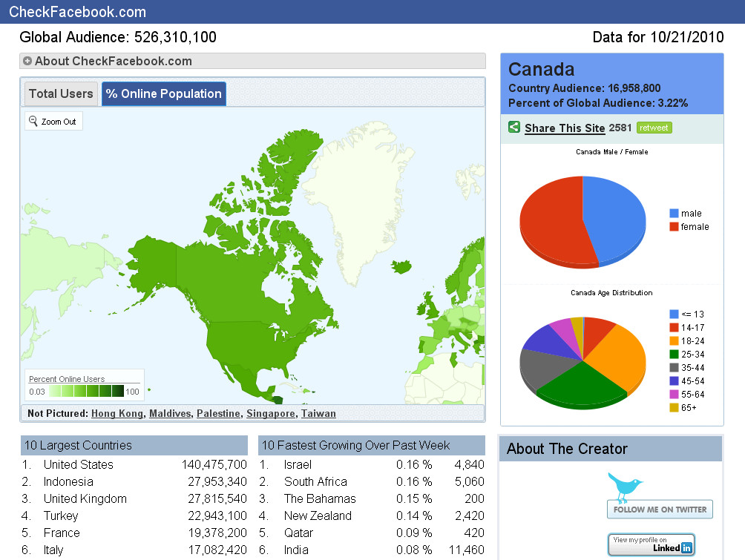Click Turkey in largest countries list
This screenshot has width=745, height=560.
(x=61, y=515)
